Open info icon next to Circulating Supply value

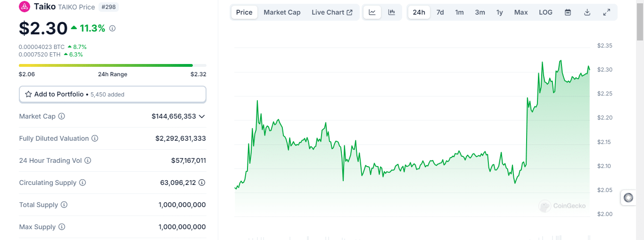coord(202,183)
